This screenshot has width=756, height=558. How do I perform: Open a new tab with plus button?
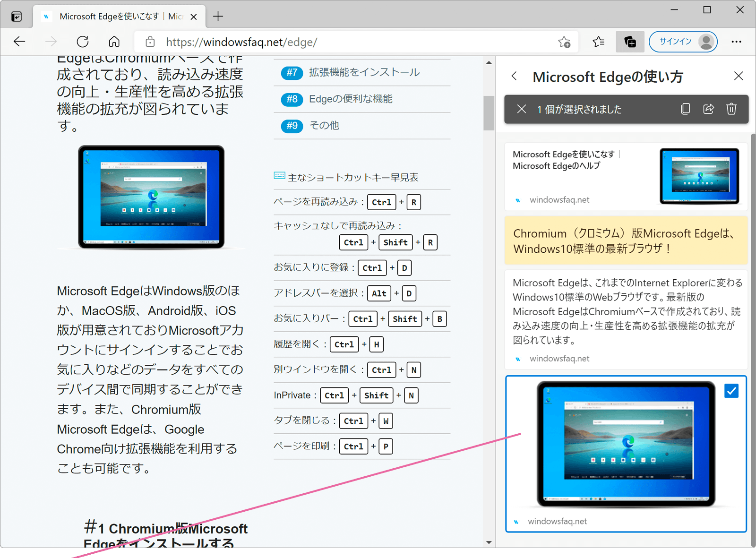(218, 17)
